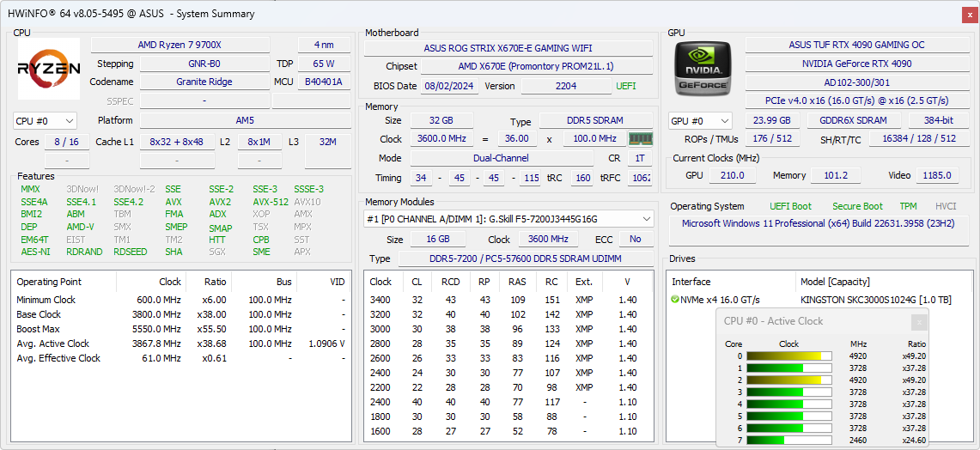Click the BIOS Date 08/02/2024 field
The height and width of the screenshot is (450, 980).
tap(450, 86)
